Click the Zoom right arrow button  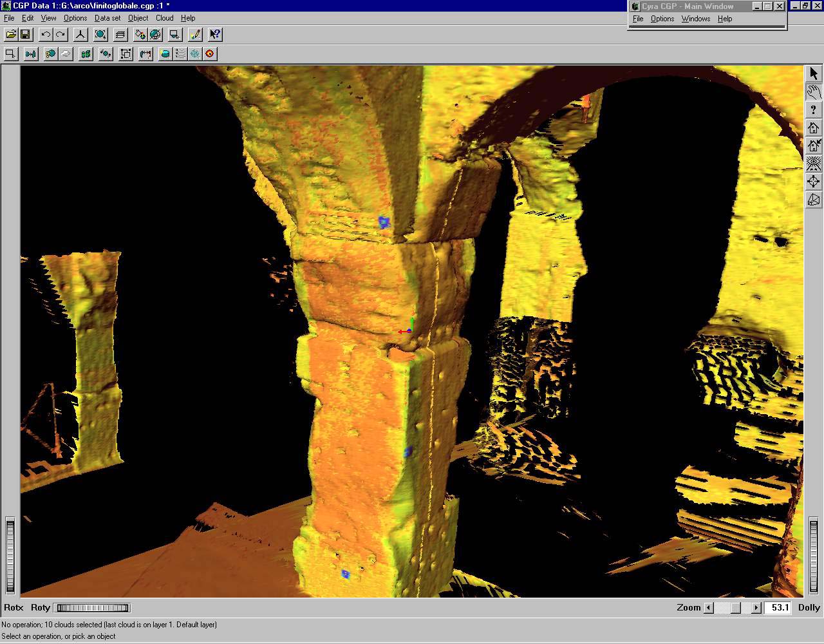(x=756, y=607)
